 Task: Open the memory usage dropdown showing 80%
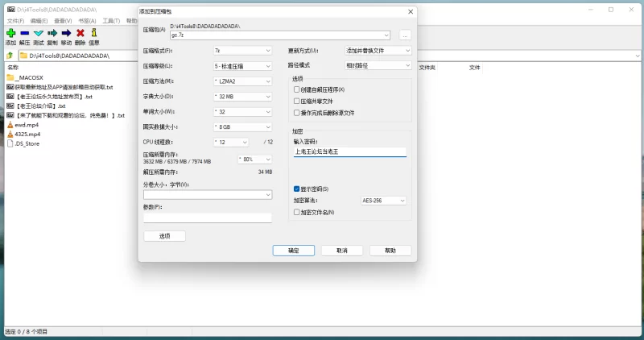tap(255, 159)
